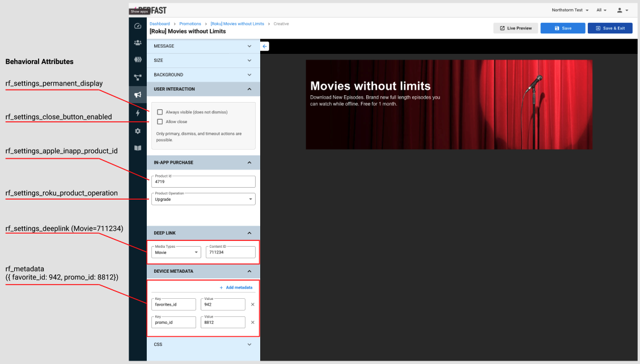
Task: Collapse the DEEP LINK section
Action: pos(204,233)
